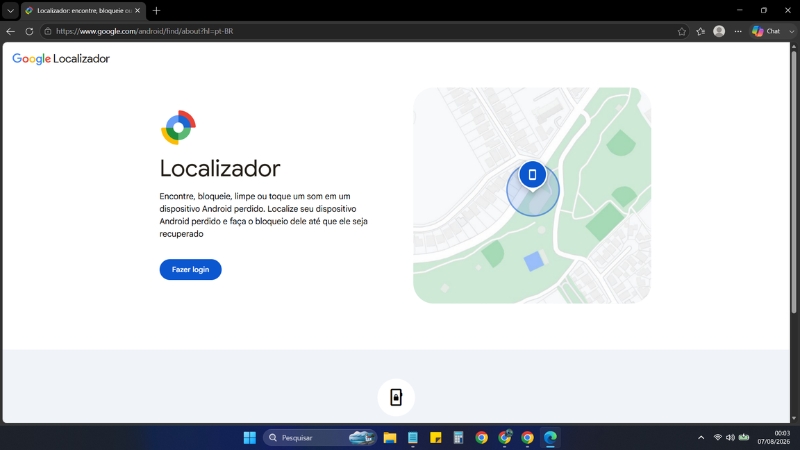Open the clock and date 07/08/2026

(x=773, y=438)
